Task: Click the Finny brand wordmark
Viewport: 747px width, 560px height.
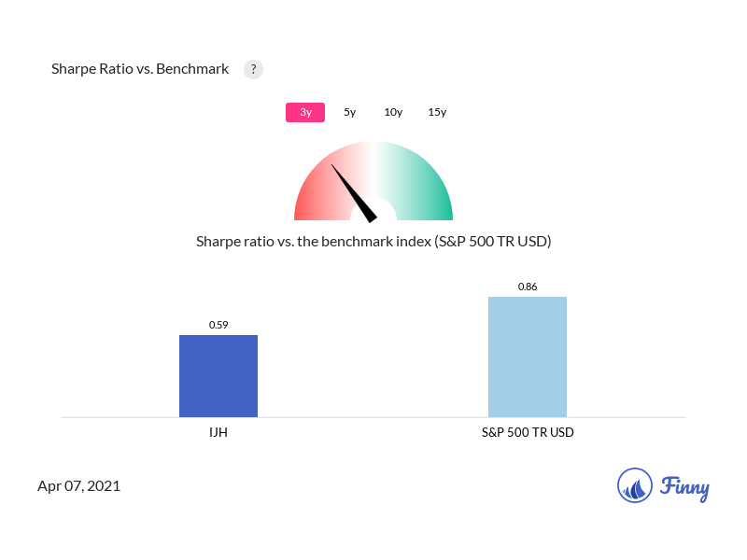Action: (684, 487)
